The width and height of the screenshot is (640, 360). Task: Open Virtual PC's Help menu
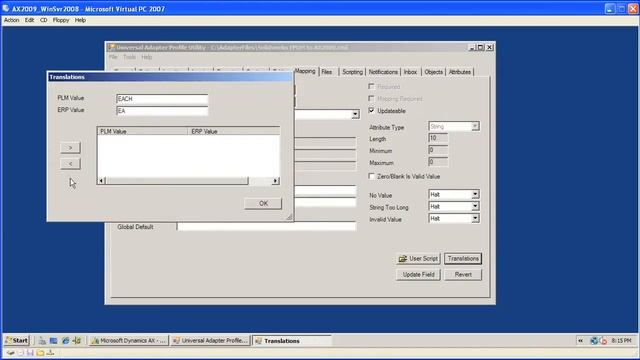click(80, 20)
